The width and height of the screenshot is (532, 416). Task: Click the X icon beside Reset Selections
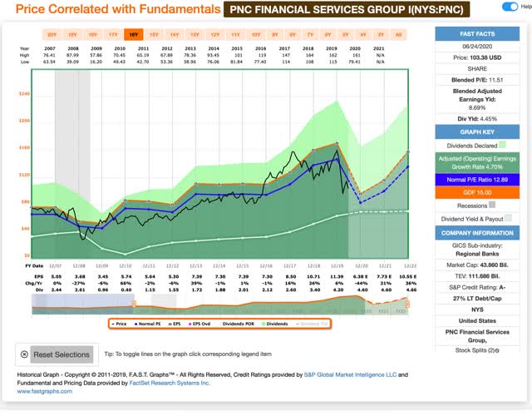24,354
